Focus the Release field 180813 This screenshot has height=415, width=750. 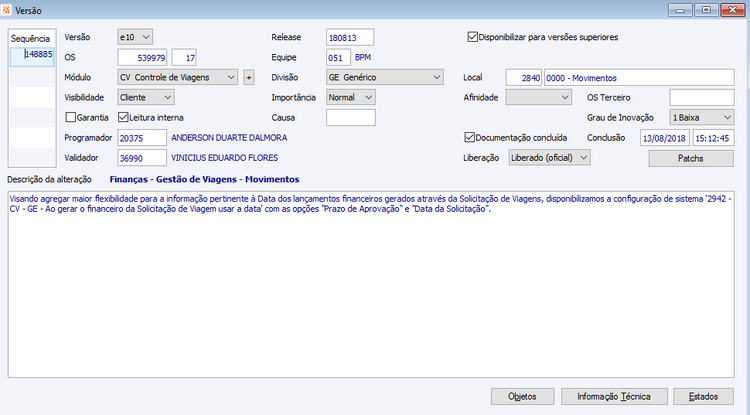click(x=350, y=37)
